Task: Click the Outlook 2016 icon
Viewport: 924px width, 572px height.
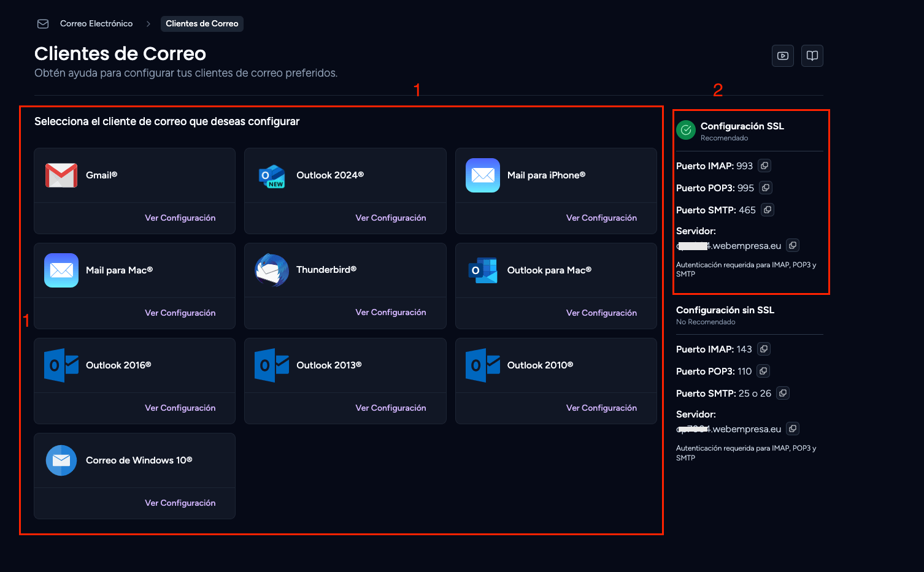Action: pos(61,365)
